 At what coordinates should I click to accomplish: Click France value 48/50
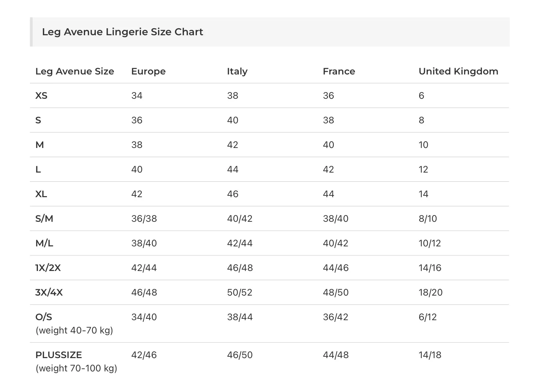click(x=336, y=293)
